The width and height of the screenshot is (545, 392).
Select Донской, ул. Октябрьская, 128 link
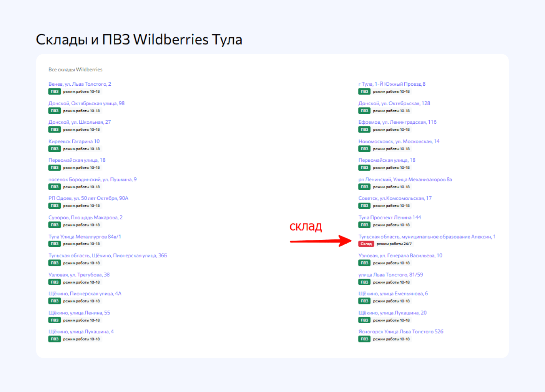(394, 103)
